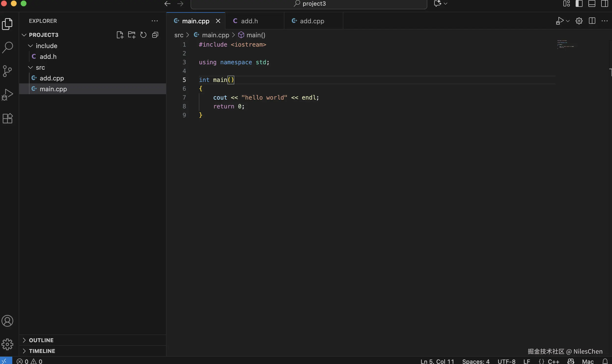
Task: Switch to the add.cpp editor tab
Action: tap(312, 21)
